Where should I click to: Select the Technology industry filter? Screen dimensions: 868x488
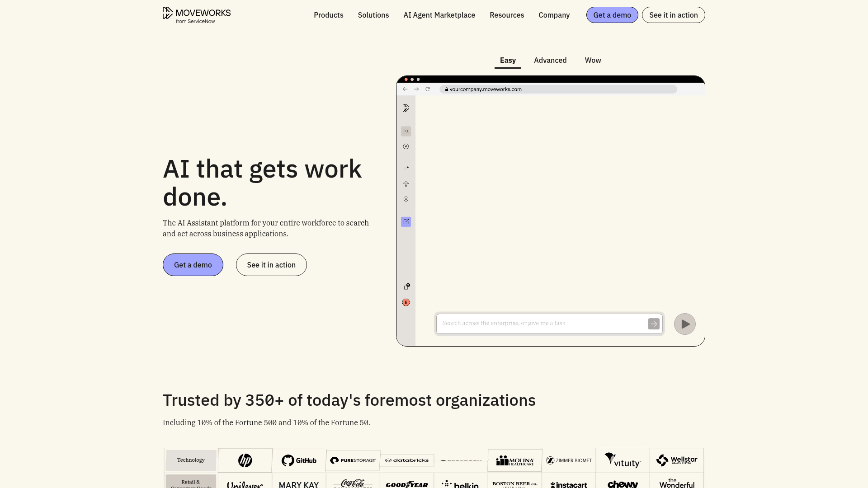[191, 460]
